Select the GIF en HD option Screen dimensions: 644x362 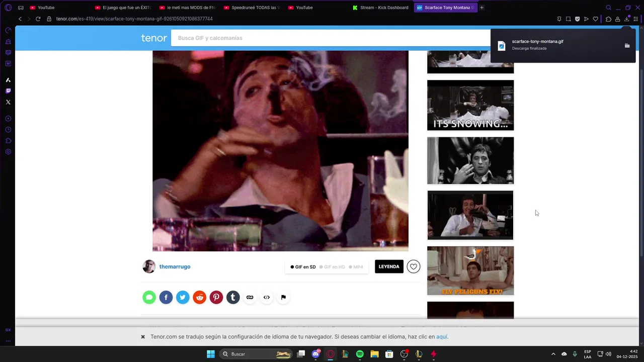(x=332, y=267)
